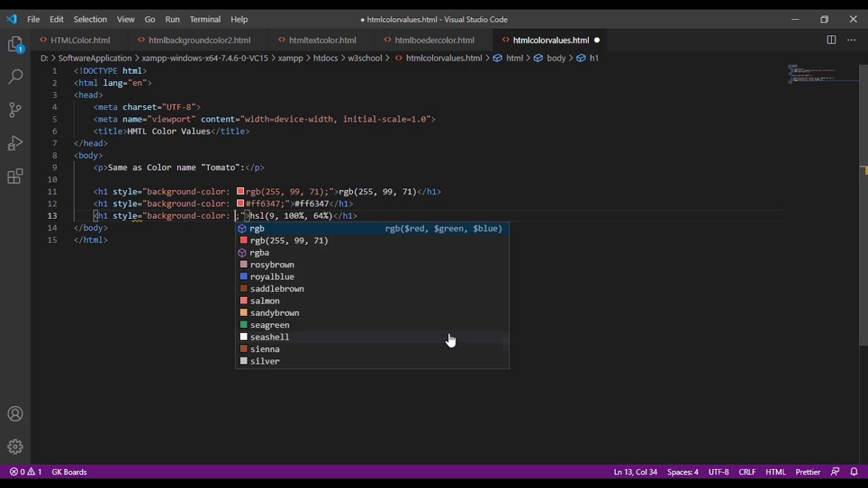Open the Extensions view icon
The width and height of the screenshot is (868, 488).
(15, 177)
